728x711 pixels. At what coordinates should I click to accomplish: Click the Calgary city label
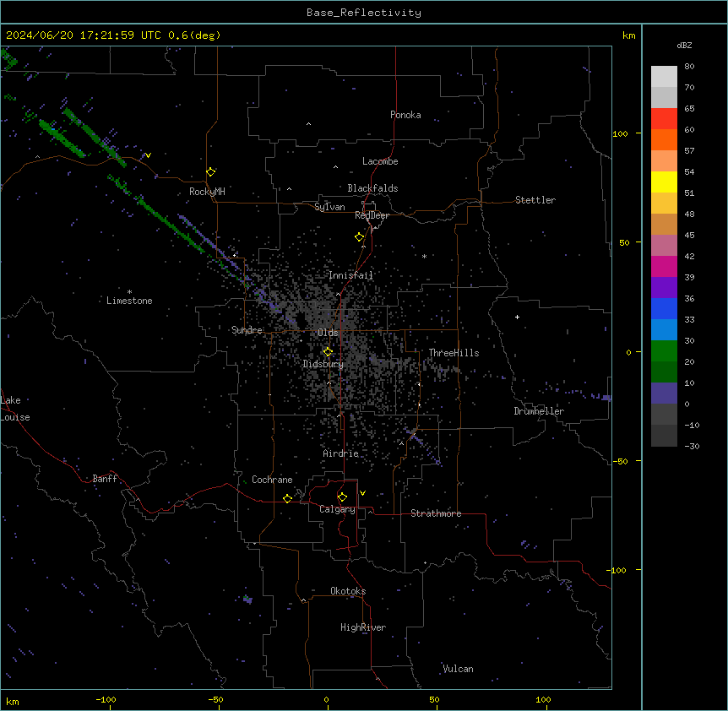337,509
